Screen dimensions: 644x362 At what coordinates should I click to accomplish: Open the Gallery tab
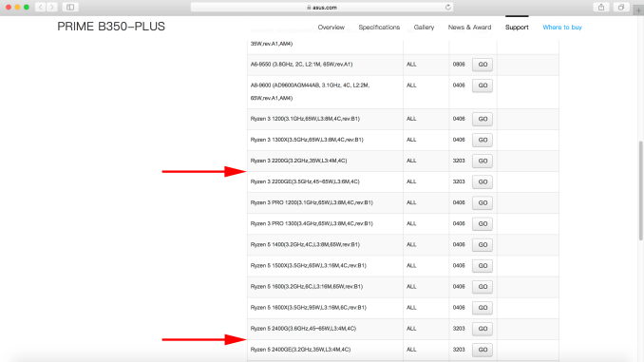click(x=424, y=28)
